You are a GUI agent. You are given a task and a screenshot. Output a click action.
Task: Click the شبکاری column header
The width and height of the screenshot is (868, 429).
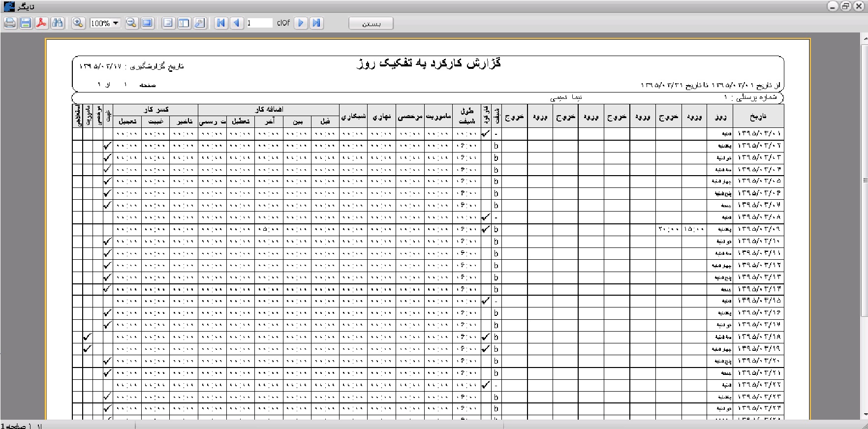click(x=353, y=117)
